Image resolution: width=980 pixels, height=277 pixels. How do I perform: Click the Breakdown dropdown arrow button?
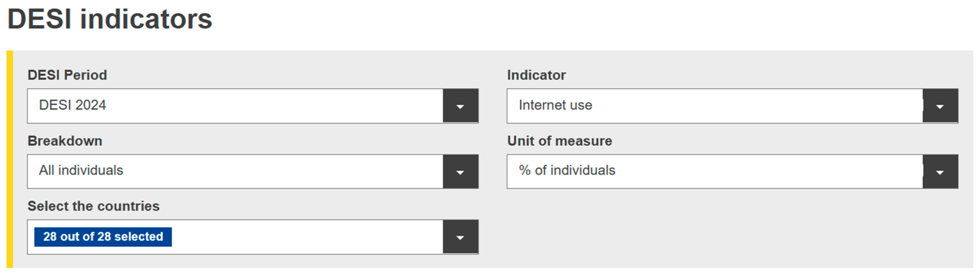click(x=460, y=172)
